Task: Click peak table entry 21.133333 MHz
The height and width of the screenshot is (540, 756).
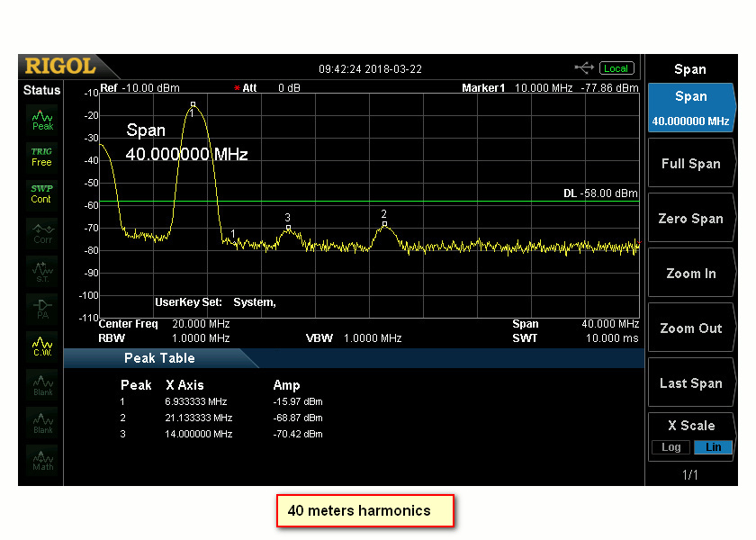Action: (x=199, y=418)
